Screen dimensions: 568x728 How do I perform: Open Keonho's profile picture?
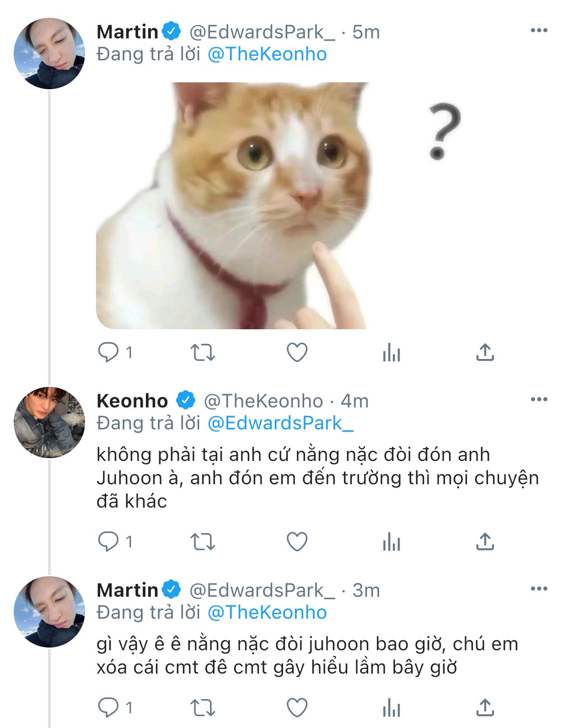point(49,423)
